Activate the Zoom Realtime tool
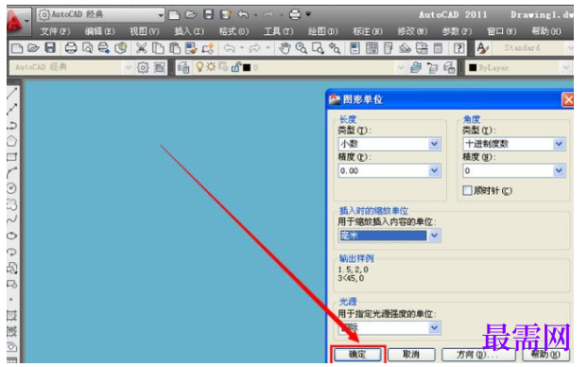Screen dimensions: 588x367 coord(302,48)
